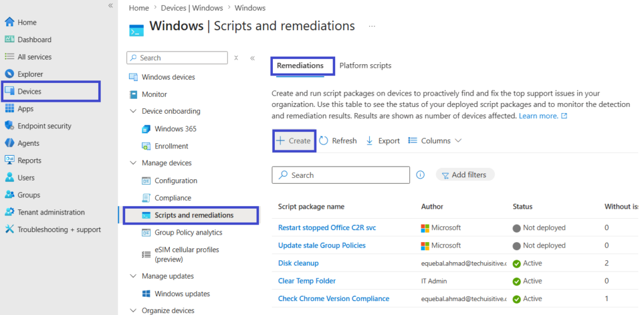
Task: Refresh the script packages list
Action: tap(338, 140)
